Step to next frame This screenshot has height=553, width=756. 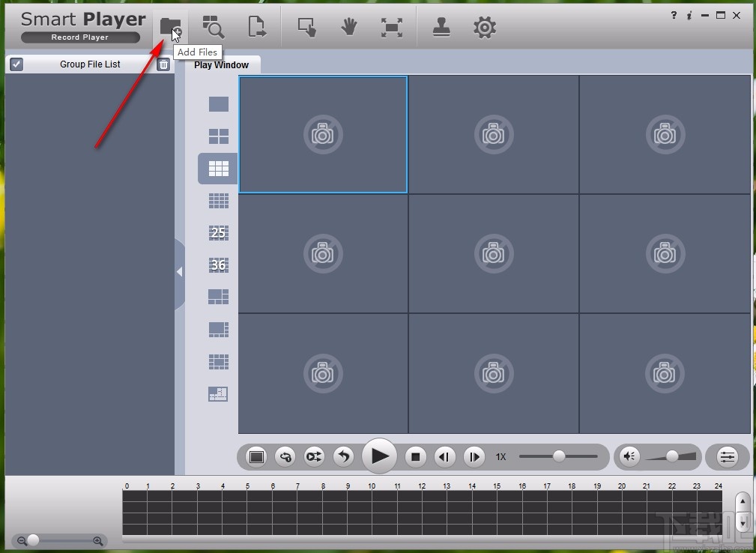click(474, 456)
